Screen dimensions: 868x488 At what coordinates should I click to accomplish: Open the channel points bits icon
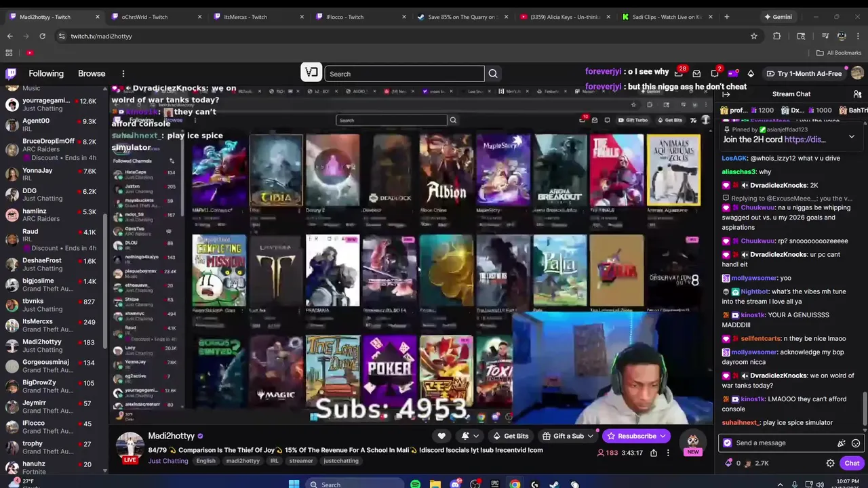729,463
